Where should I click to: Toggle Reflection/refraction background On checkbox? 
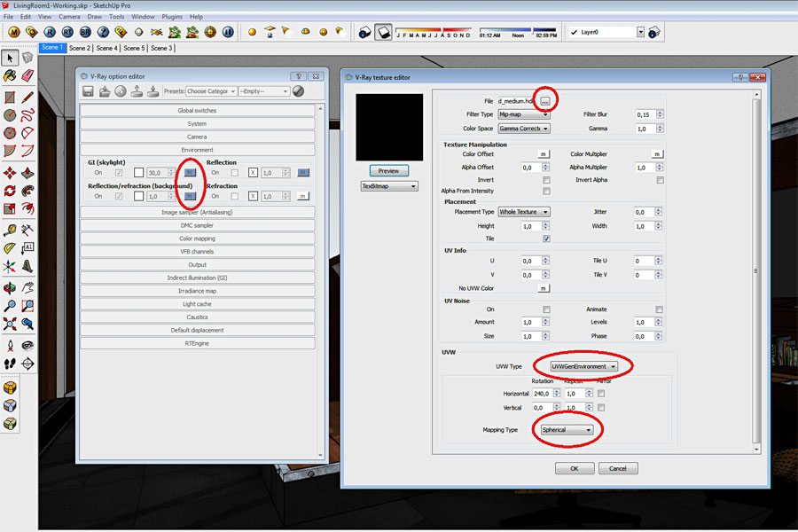click(x=119, y=197)
